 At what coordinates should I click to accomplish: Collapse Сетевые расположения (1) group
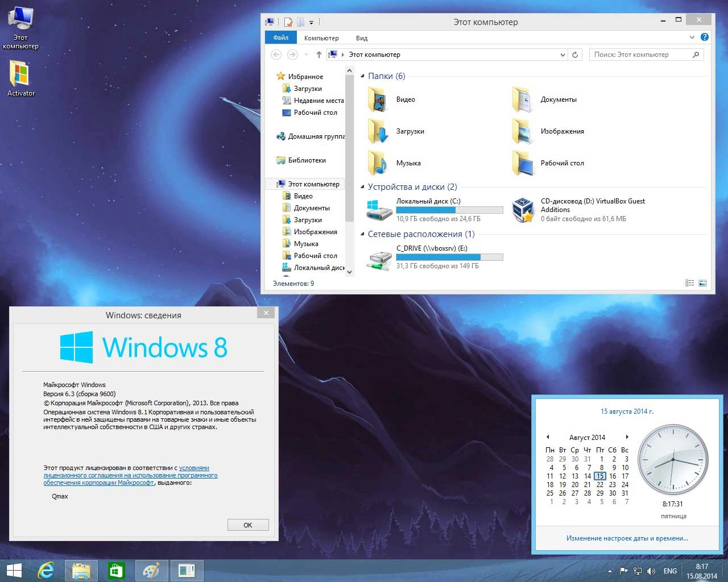(363, 234)
